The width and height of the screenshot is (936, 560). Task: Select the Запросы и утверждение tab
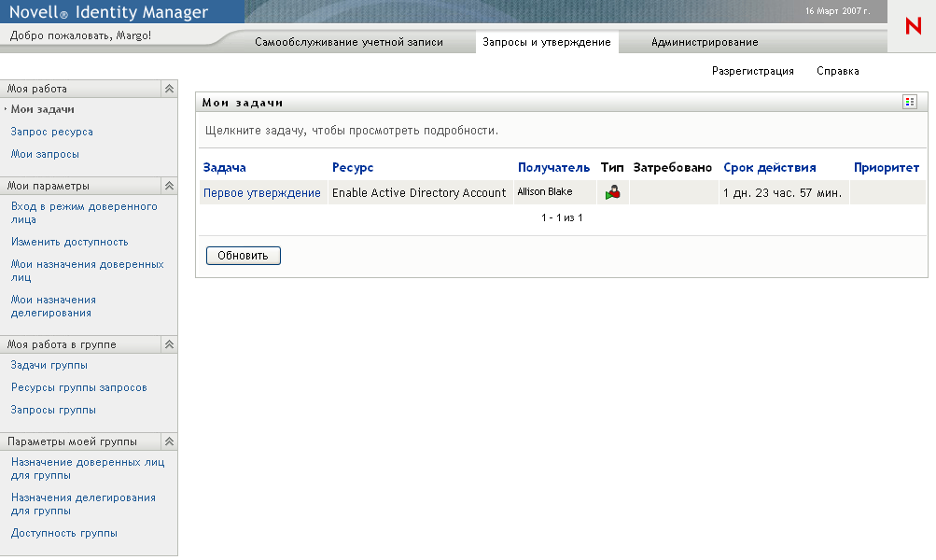click(547, 42)
